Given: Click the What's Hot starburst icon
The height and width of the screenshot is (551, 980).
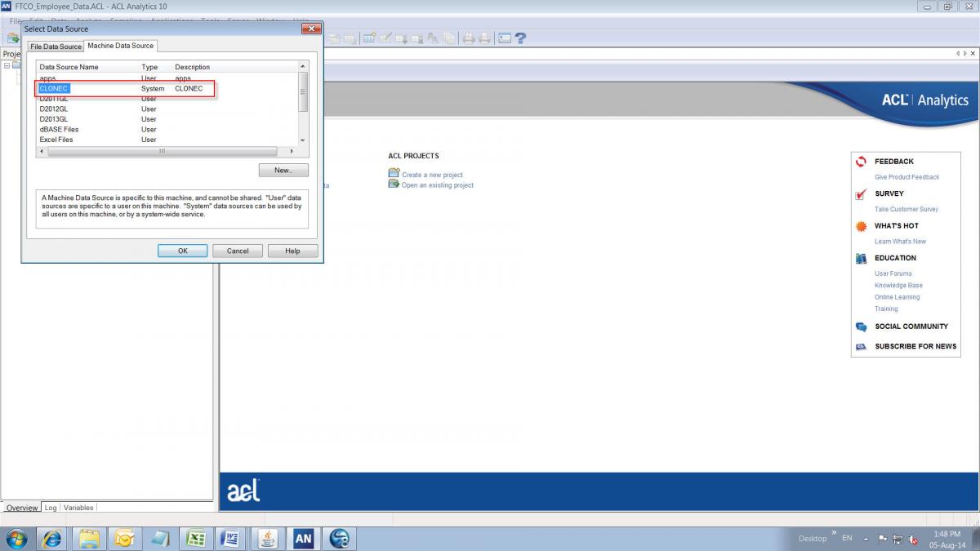Looking at the screenshot, I should 861,226.
